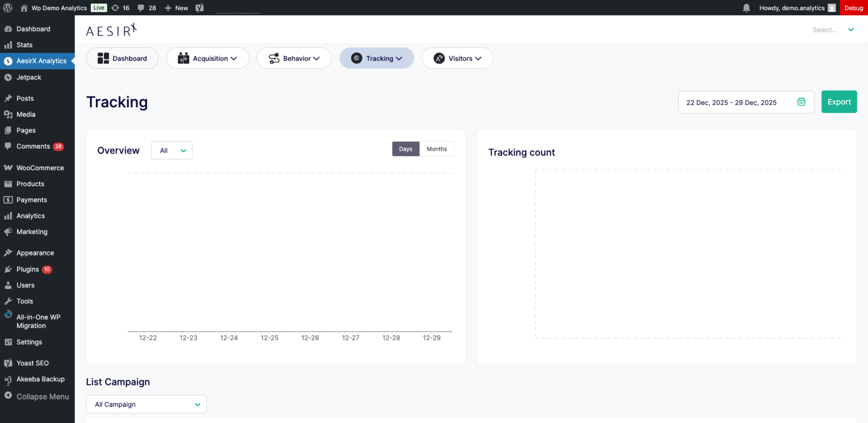868x423 pixels.
Task: Switch overview chart to Months view
Action: (x=437, y=149)
